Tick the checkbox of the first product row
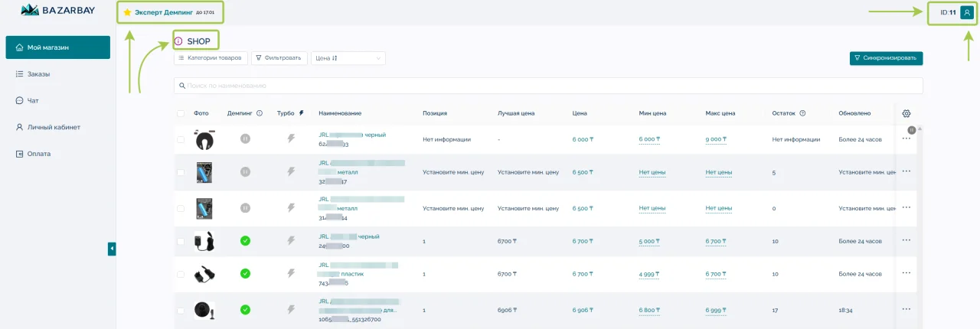The width and height of the screenshot is (980, 329). pyautogui.click(x=181, y=139)
